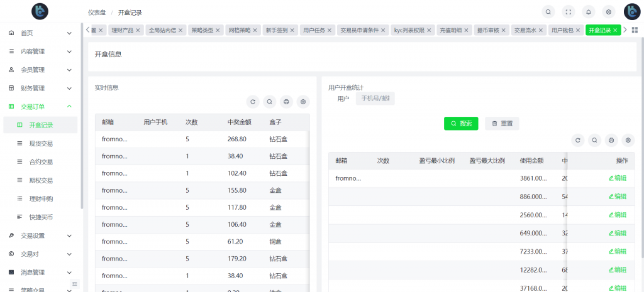The width and height of the screenshot is (644, 292).
Task: Open header settings gear icon
Action: click(x=608, y=11)
